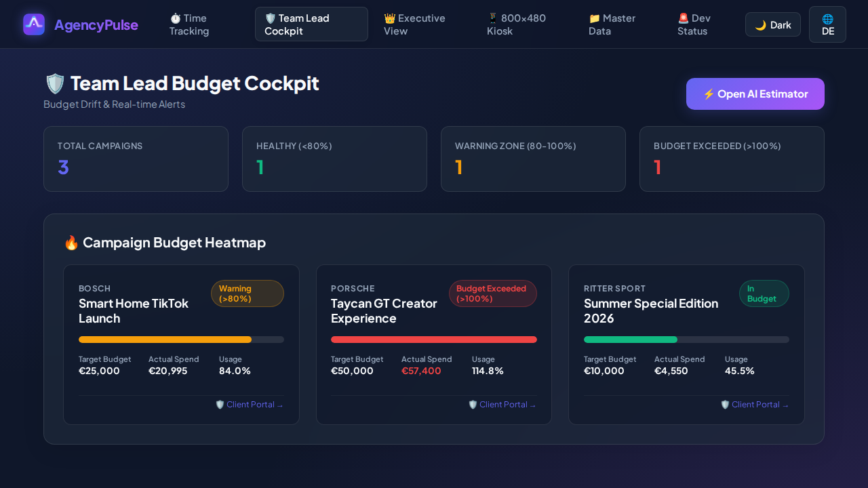Open the AI Estimator
The image size is (868, 488).
(755, 94)
